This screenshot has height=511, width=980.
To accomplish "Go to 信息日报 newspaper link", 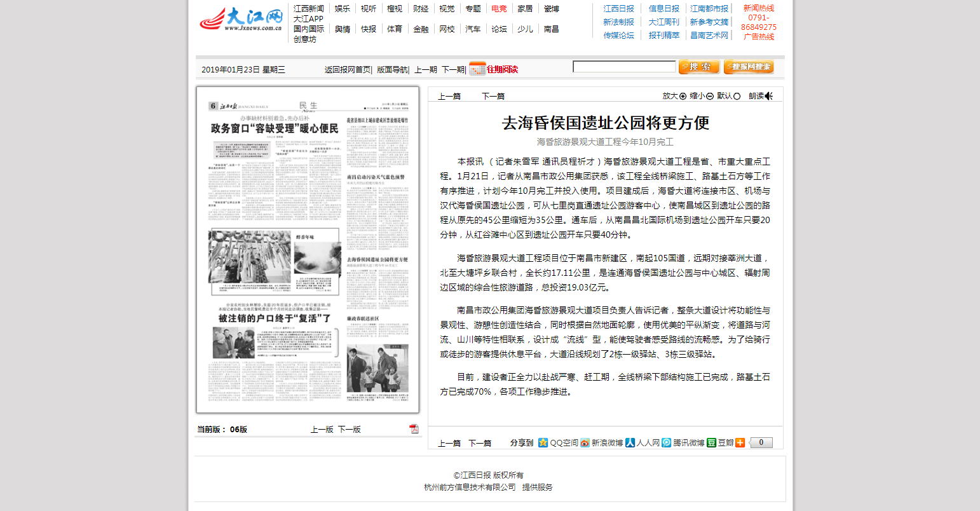I will tap(664, 9).
